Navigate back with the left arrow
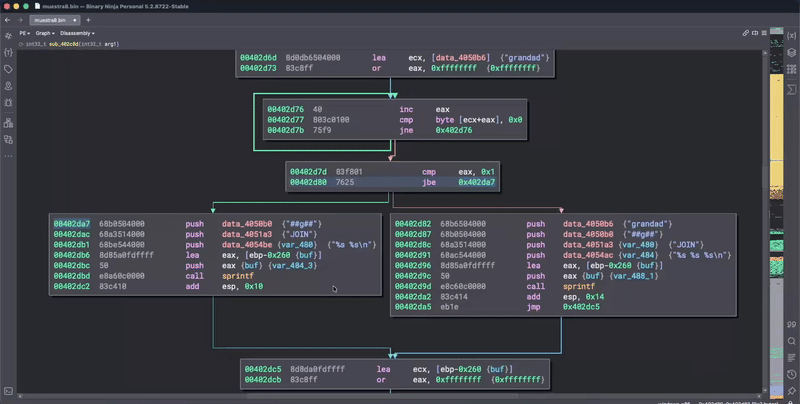Viewport: 800px width, 404px height. (7, 19)
